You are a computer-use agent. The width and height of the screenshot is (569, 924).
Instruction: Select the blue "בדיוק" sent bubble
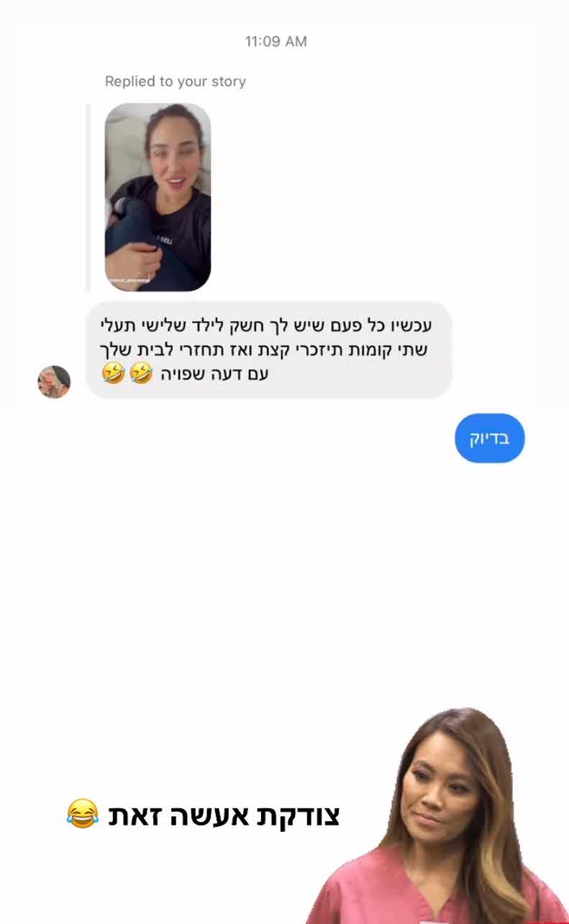(489, 438)
